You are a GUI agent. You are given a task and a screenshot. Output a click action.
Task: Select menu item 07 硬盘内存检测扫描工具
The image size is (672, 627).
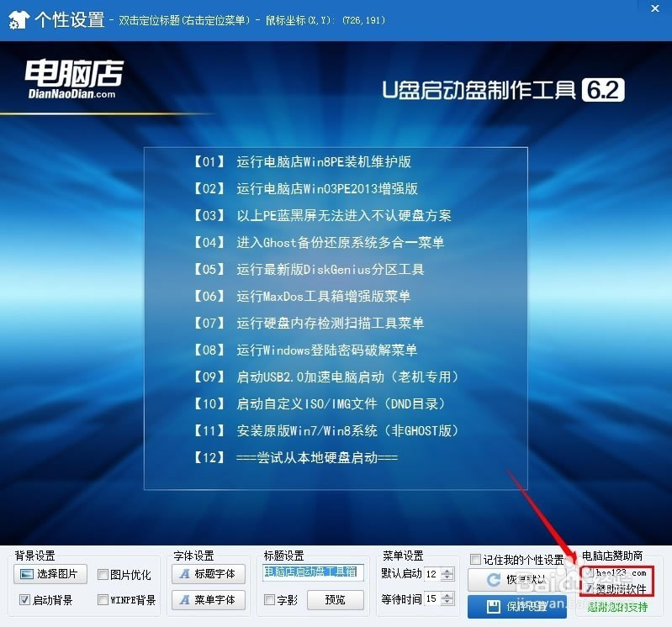tap(308, 323)
